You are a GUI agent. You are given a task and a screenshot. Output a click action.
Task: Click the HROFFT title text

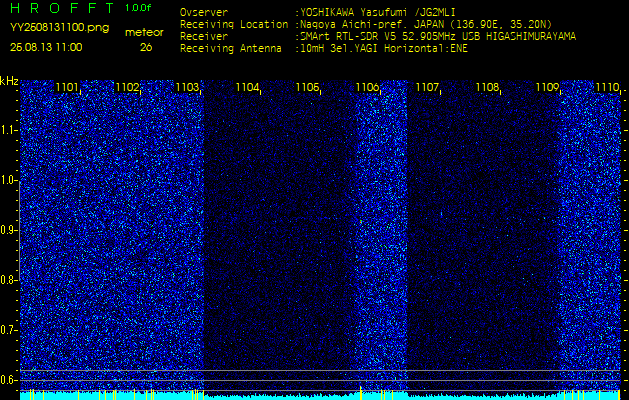(62, 8)
